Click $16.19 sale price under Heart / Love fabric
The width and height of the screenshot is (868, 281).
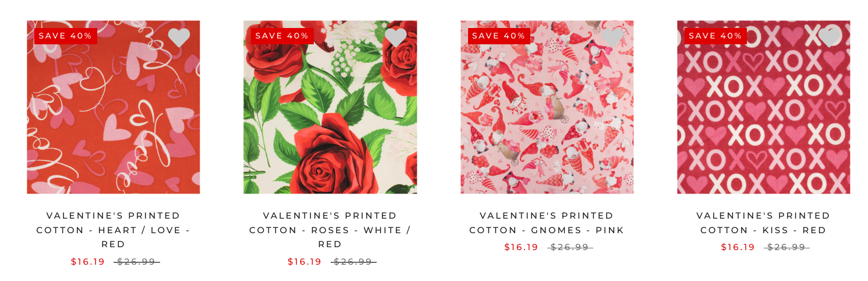pyautogui.click(x=88, y=262)
